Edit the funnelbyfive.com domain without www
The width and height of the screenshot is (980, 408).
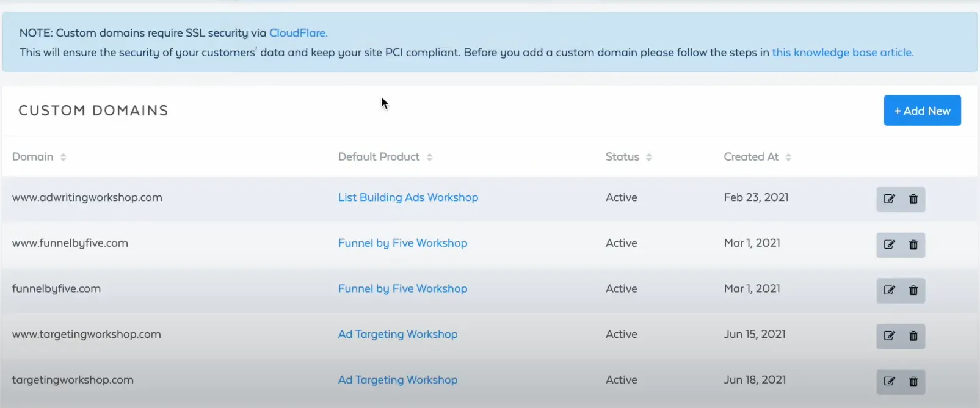coord(889,290)
